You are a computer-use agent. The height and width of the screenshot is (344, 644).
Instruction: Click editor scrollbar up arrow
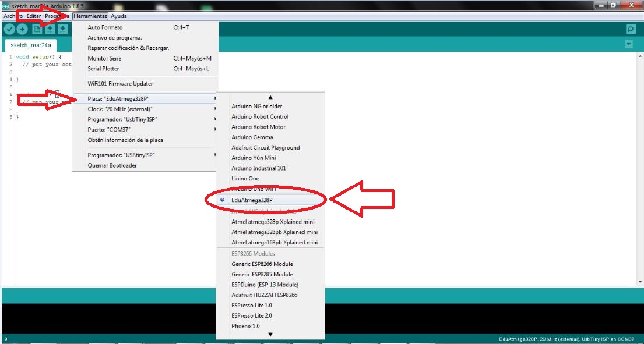(641, 55)
